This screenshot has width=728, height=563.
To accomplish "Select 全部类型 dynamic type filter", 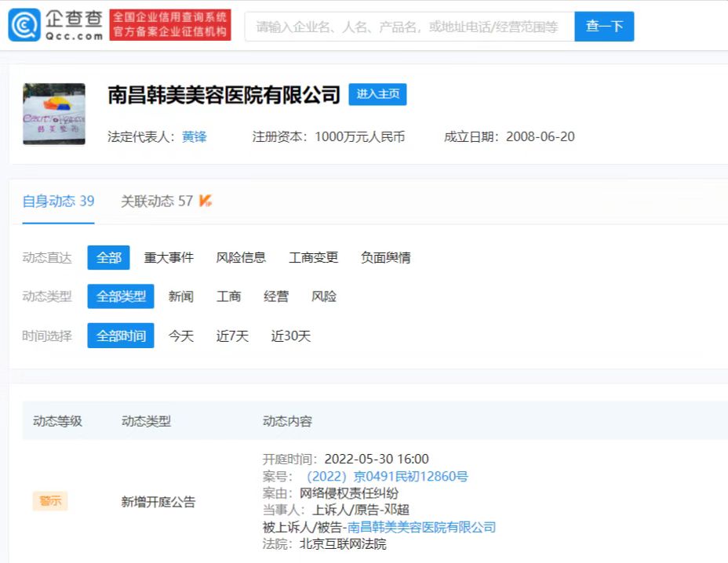I will click(121, 296).
